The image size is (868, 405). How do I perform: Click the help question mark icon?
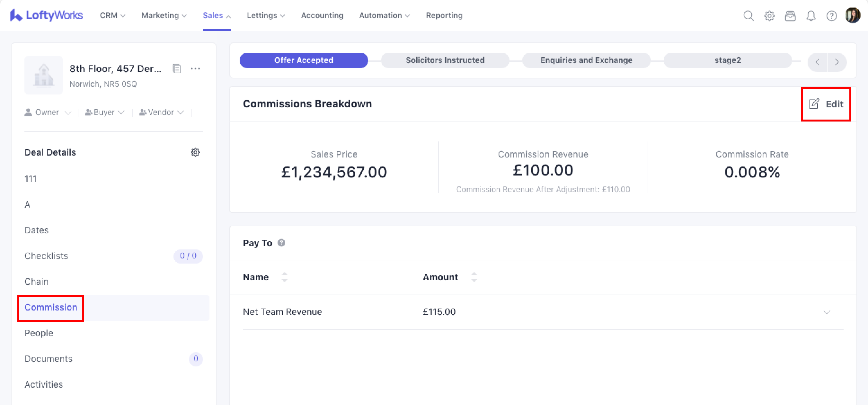point(831,16)
